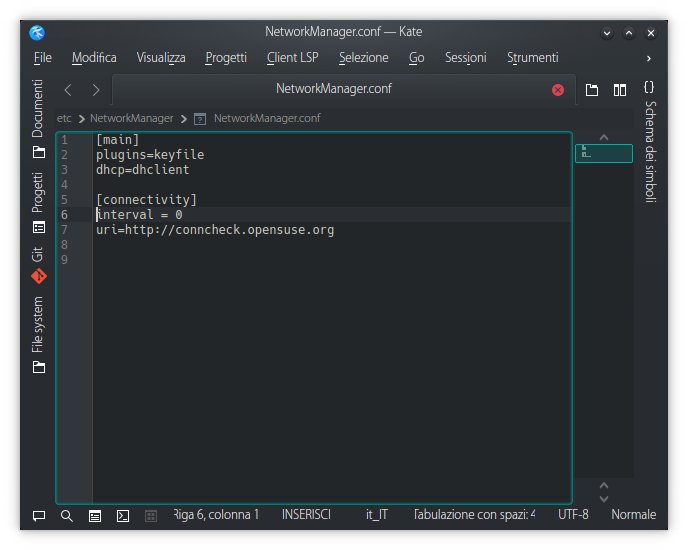Open the Visualizza menu
The height and width of the screenshot is (550, 688).
tap(161, 58)
